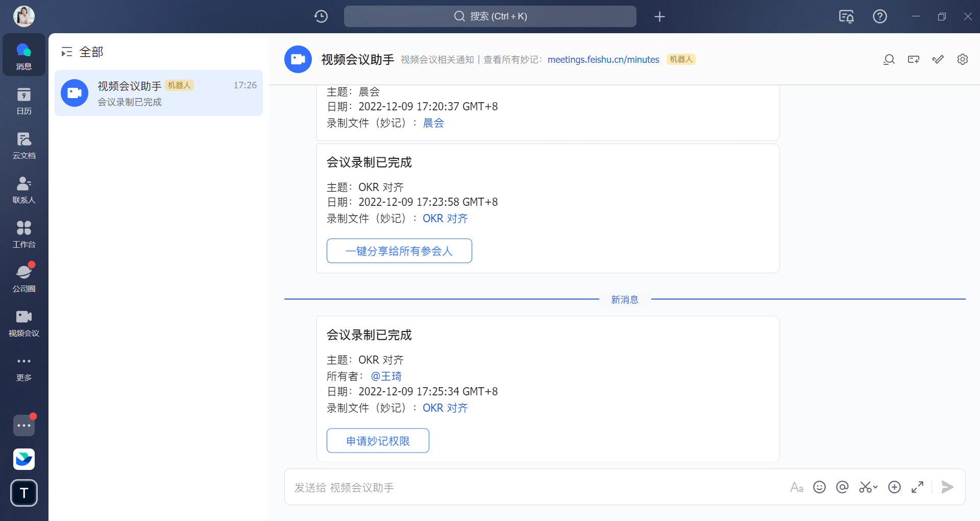Click the @王琦 owner mention

[x=386, y=376]
